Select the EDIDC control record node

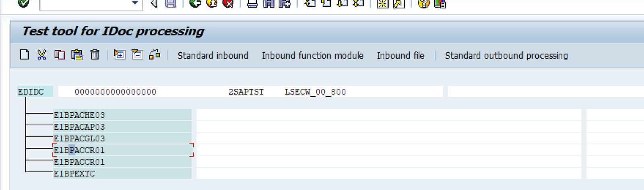tap(31, 92)
